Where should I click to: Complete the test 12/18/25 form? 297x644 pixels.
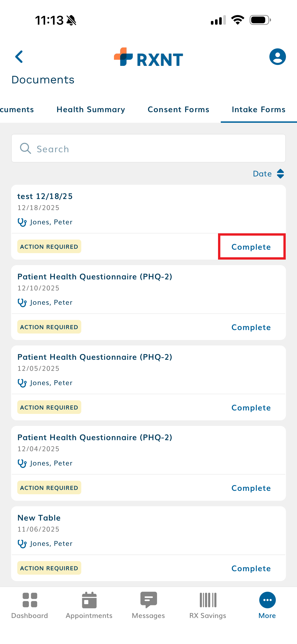coord(251,247)
